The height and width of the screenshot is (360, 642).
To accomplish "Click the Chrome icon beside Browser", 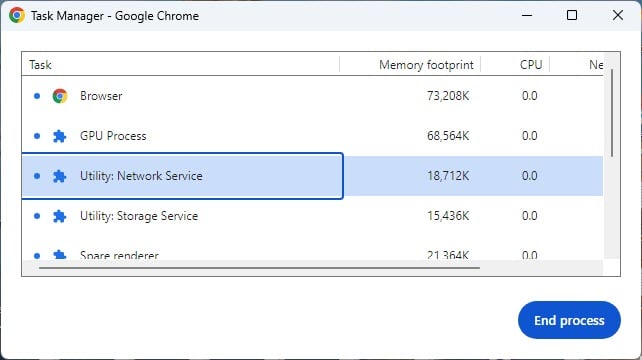I will pos(60,96).
